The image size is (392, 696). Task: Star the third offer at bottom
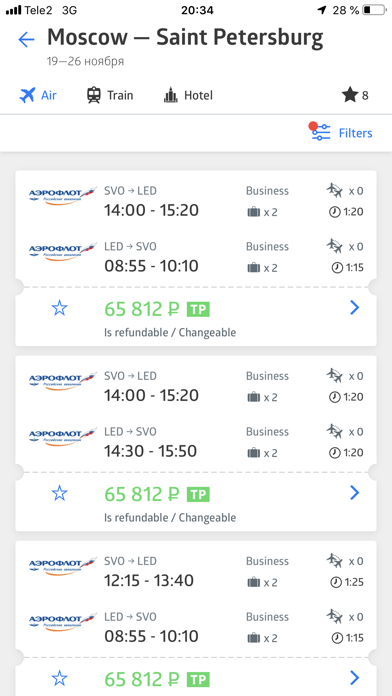coord(59,678)
